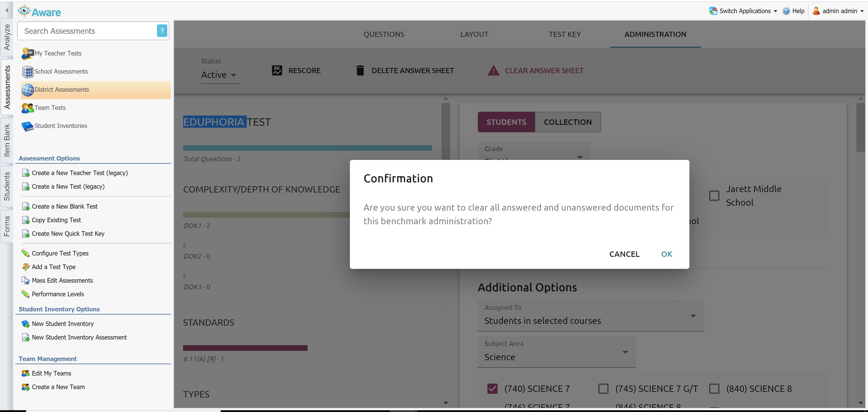Click Create a New Teacher Test (legacy)
The width and height of the screenshot is (868, 412).
[80, 173]
